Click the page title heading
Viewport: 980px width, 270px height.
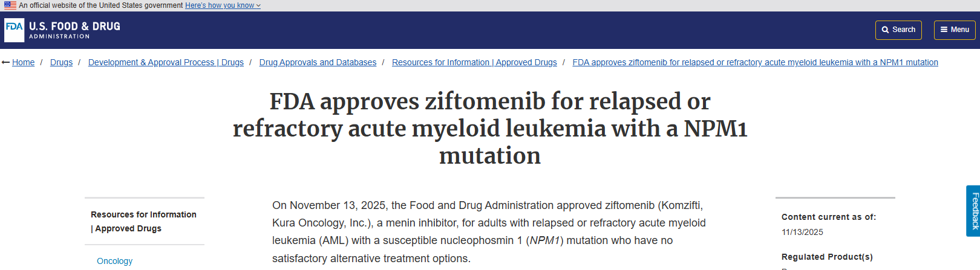coord(490,128)
